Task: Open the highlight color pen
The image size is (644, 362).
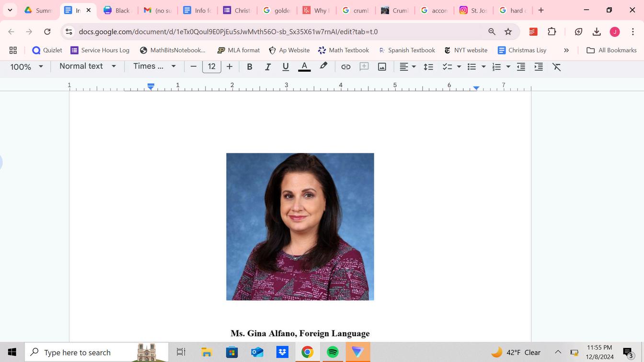Action: pyautogui.click(x=323, y=66)
